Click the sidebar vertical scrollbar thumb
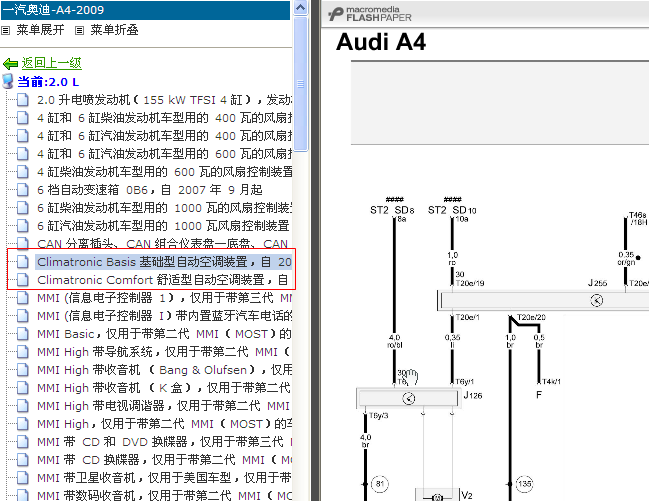 click(300, 84)
